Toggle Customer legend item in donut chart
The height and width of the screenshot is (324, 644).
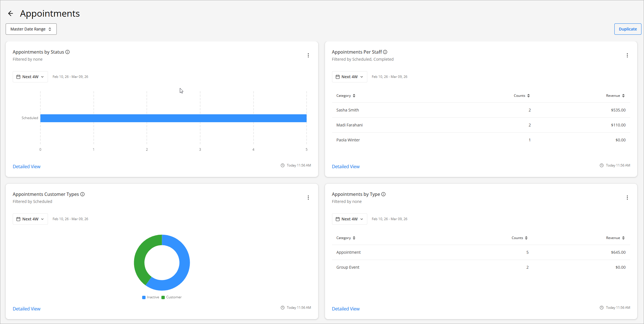tap(171, 297)
